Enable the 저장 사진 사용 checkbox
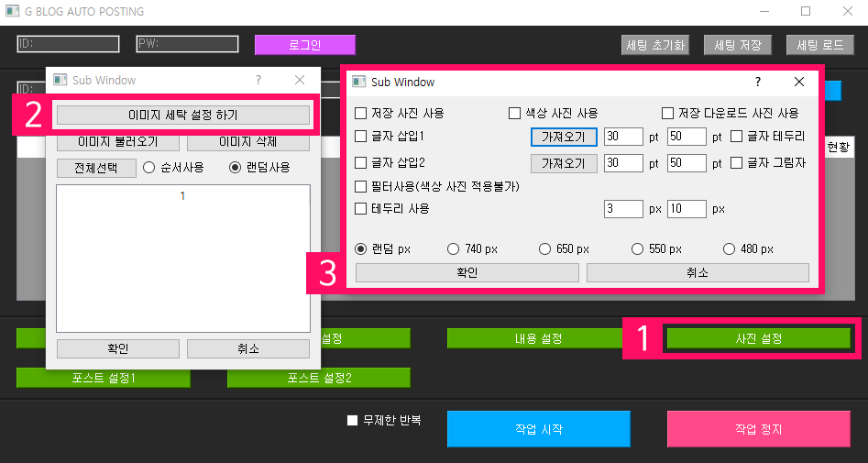 point(360,114)
